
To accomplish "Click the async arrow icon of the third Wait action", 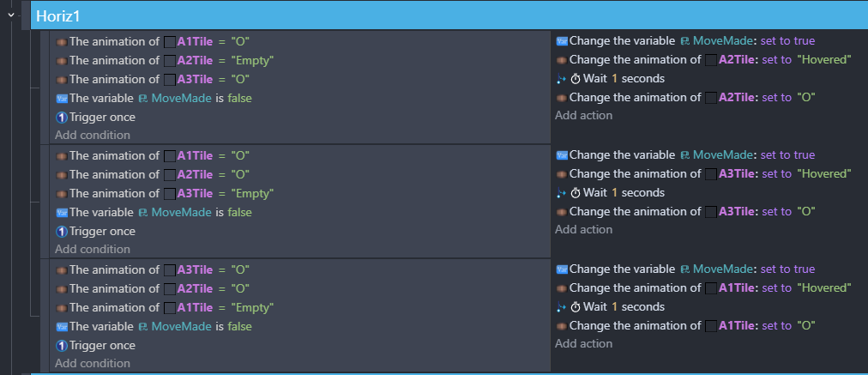I will point(561,307).
